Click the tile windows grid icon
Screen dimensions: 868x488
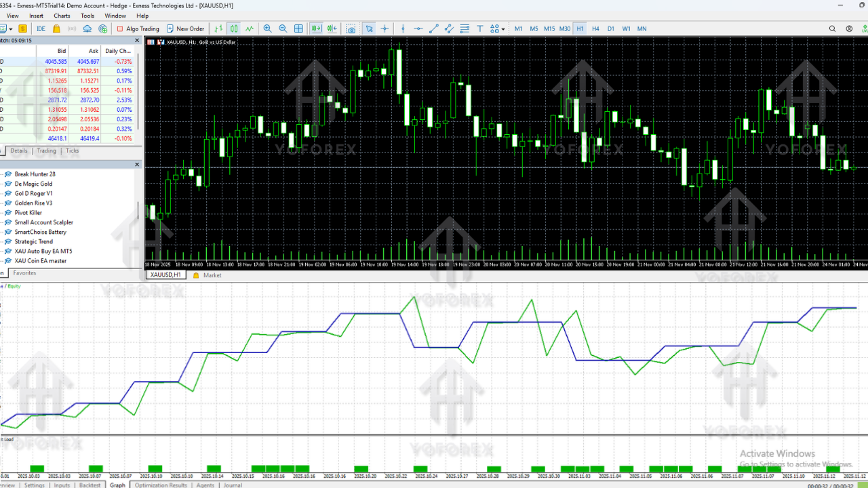pos(298,28)
